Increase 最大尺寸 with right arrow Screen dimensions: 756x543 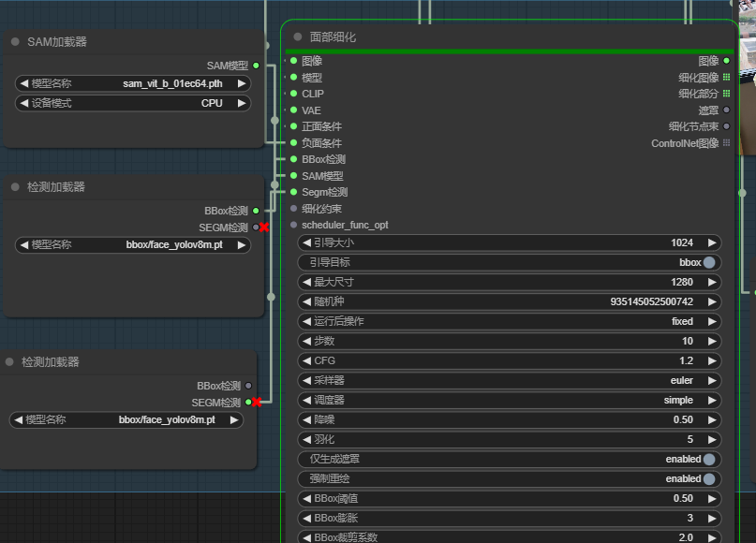[712, 282]
